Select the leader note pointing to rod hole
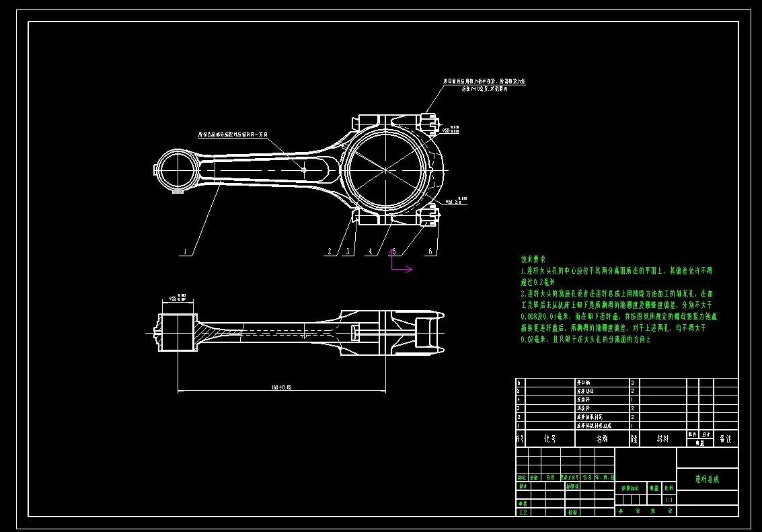Image resolution: width=762 pixels, height=532 pixels. (233, 135)
